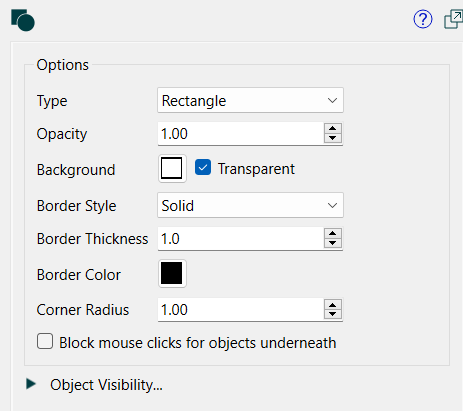Increase Opacity with the up arrow
Screen dimensions: 463x411
pos(333,129)
